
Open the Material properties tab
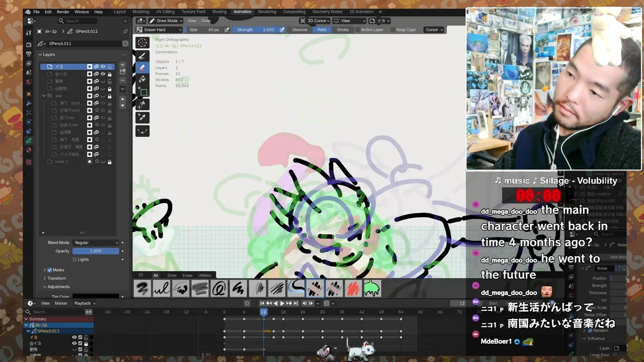29,150
